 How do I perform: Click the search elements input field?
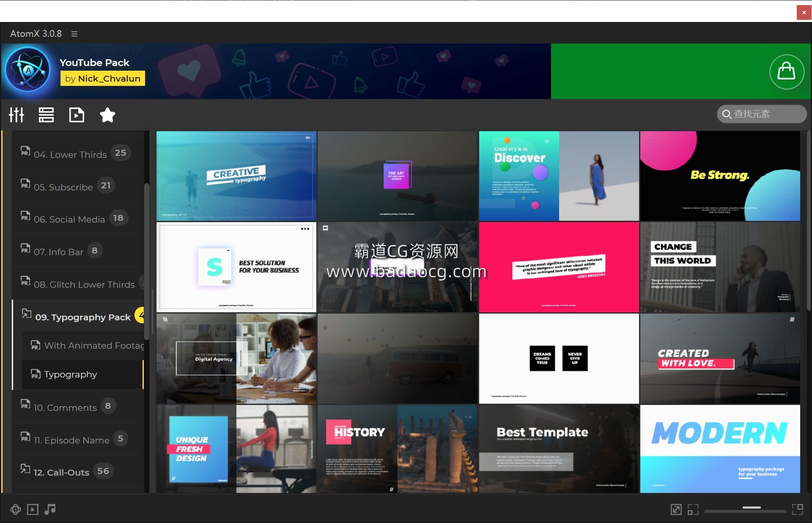pos(762,114)
